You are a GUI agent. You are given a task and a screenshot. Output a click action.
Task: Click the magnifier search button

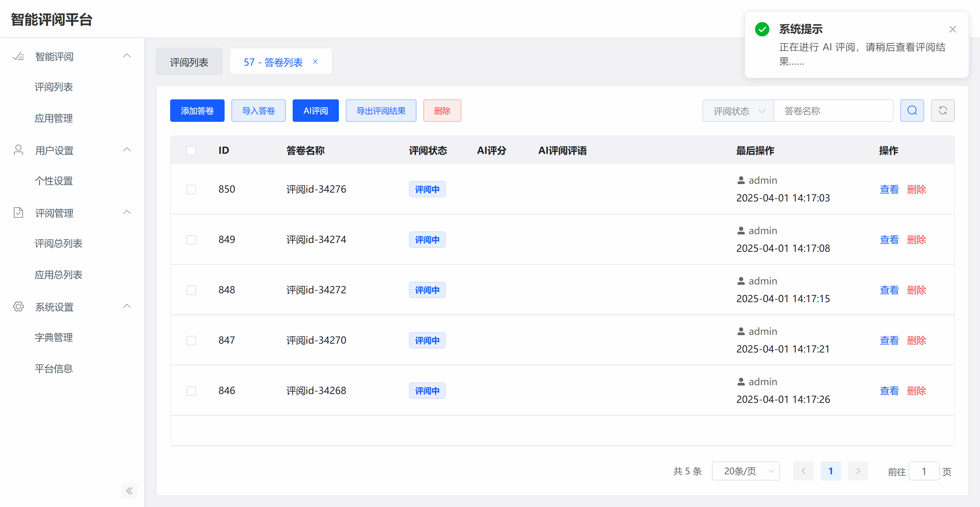coord(912,111)
